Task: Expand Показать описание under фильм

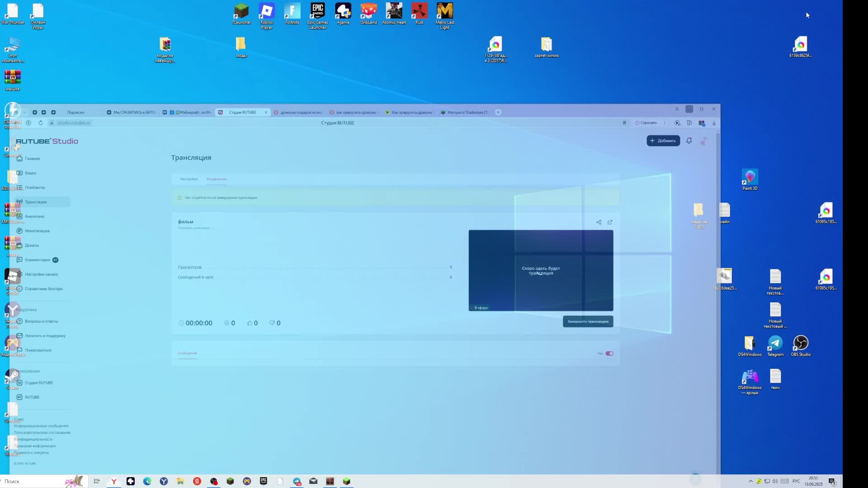Action: pyautogui.click(x=195, y=228)
